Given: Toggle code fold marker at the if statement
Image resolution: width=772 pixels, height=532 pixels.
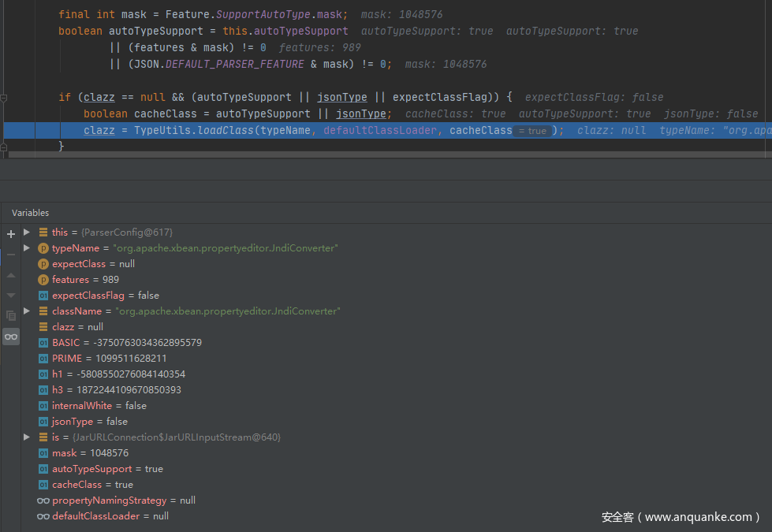Looking at the screenshot, I should tap(4, 98).
